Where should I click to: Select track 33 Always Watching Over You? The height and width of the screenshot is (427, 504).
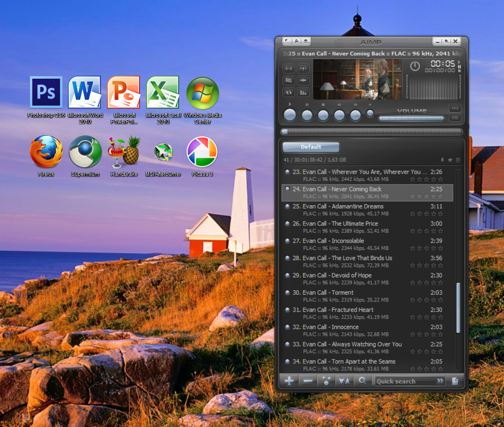point(367,347)
